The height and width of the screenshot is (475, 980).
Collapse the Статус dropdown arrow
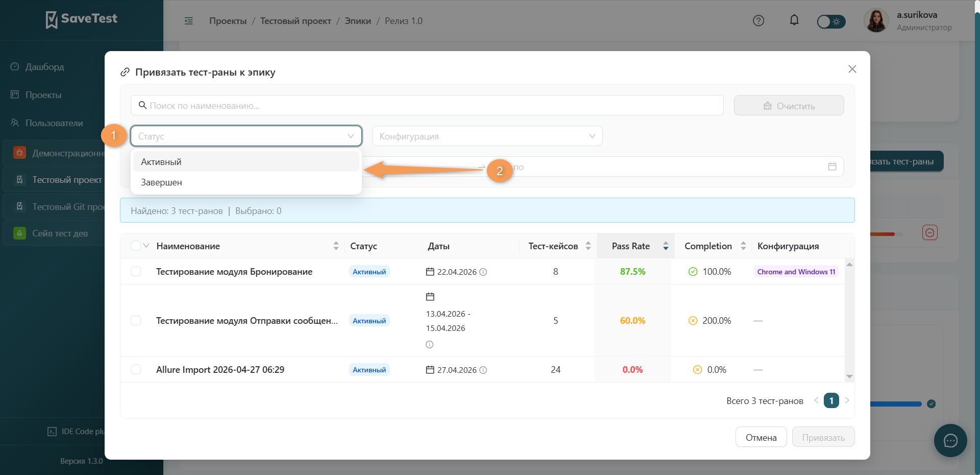[351, 136]
